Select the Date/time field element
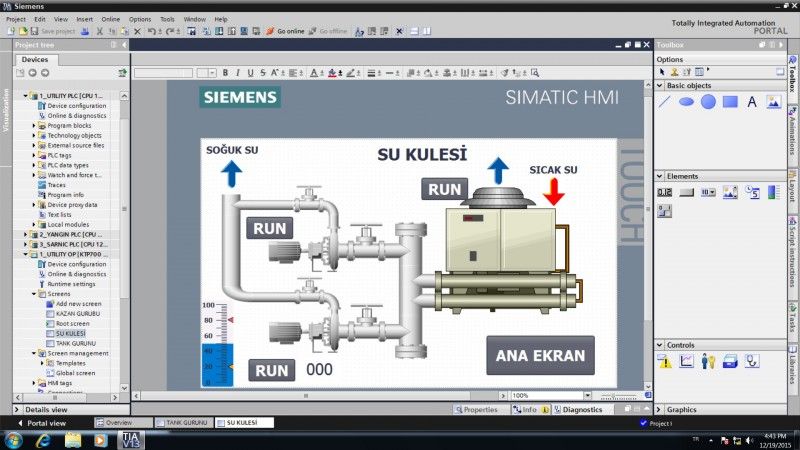Viewport: 800px width, 450px height. click(752, 192)
